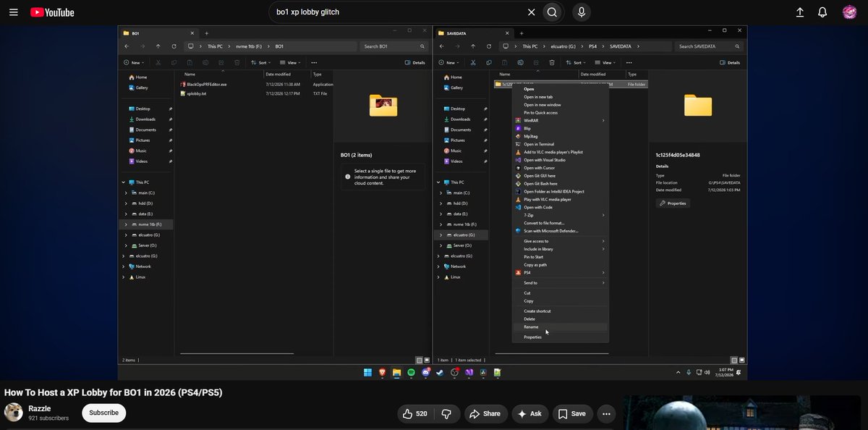This screenshot has width=868, height=430.
Task: Open the suggested video thumbnail beside the title
Action: pyautogui.click(x=744, y=413)
